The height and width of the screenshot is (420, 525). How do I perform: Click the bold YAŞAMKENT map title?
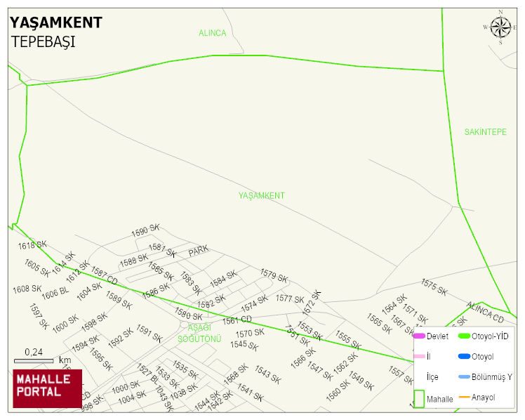[56, 22]
